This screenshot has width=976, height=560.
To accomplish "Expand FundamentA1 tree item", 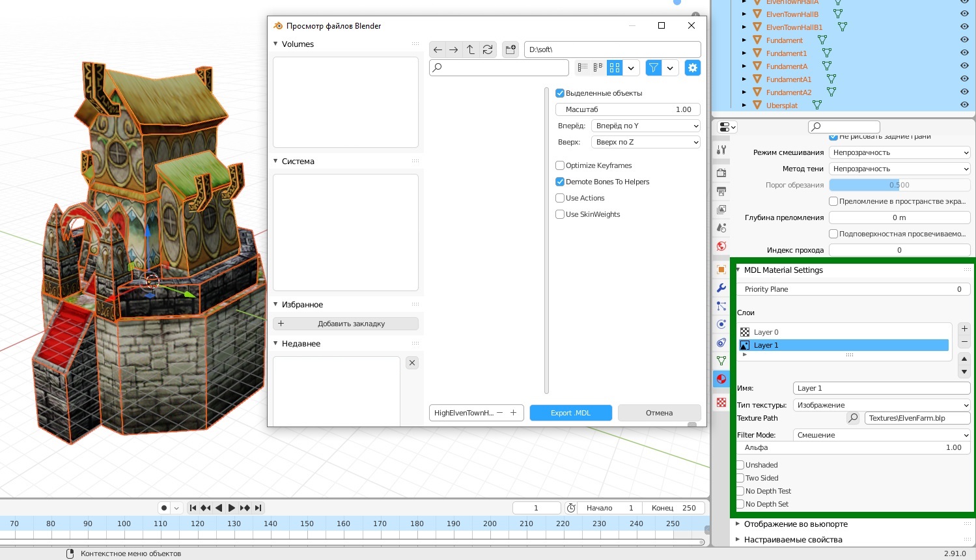I will [x=744, y=79].
